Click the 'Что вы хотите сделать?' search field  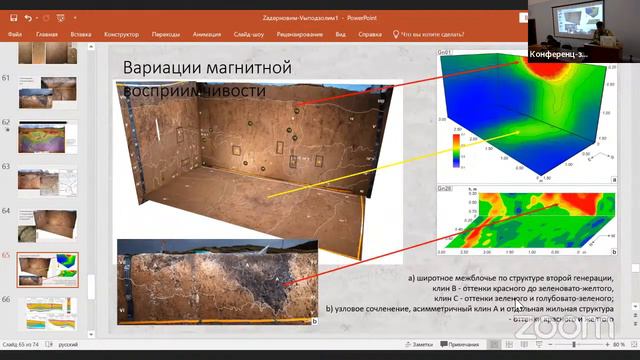coord(432,35)
